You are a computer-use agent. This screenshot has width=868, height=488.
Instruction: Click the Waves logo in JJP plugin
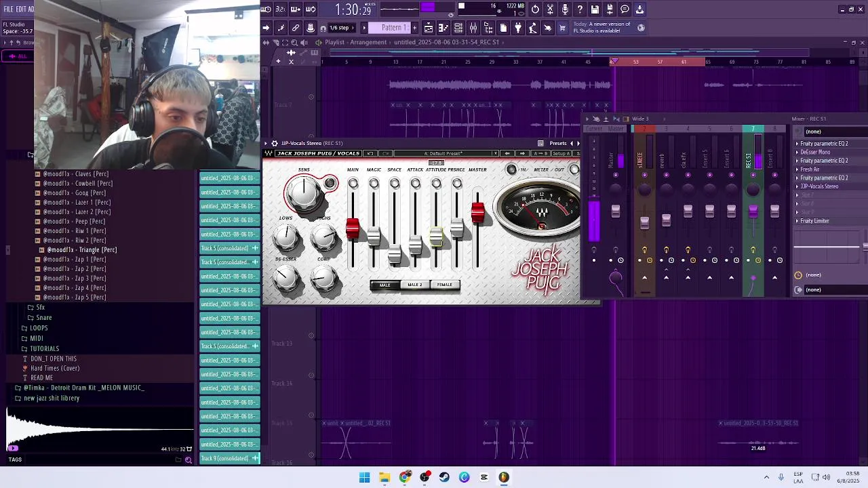269,153
